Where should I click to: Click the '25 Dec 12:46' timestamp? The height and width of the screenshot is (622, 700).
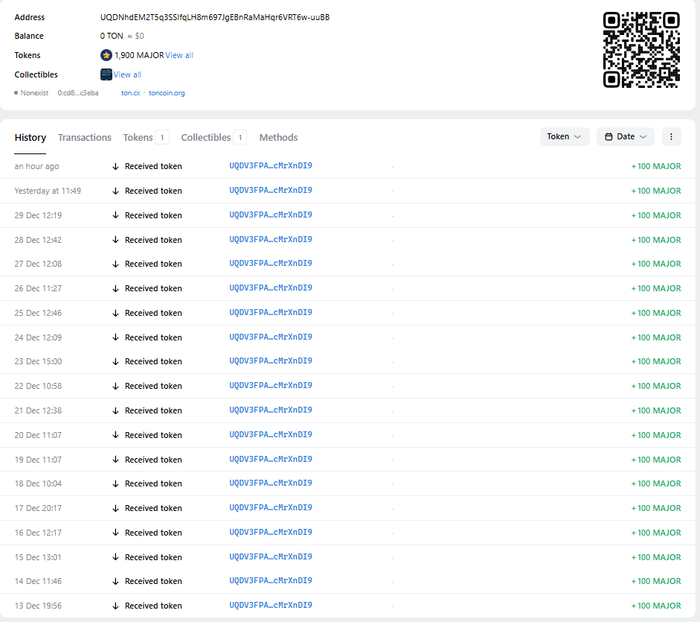tap(38, 313)
